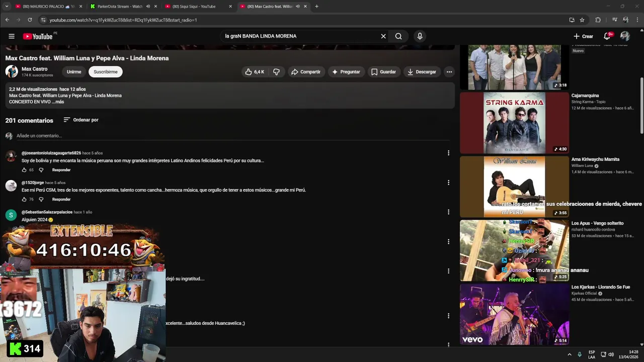Open options menu on joseantonioluizagaugarte6826 comment
Screen dimensions: 644x362
tap(448, 153)
